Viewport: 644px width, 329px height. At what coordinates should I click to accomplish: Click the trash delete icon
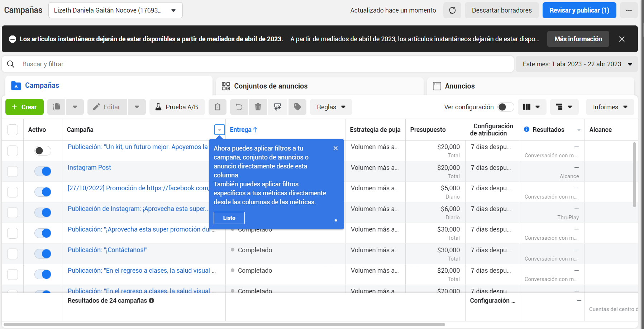pos(258,107)
